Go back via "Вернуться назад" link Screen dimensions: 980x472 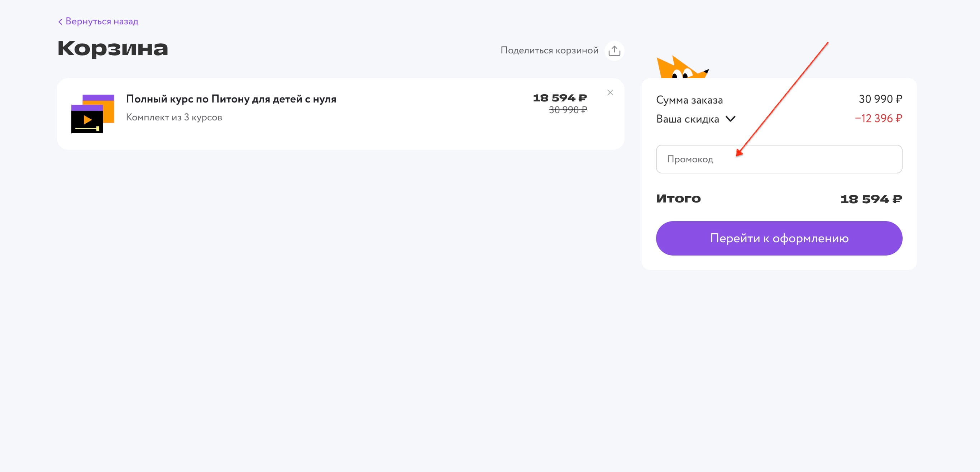[101, 21]
